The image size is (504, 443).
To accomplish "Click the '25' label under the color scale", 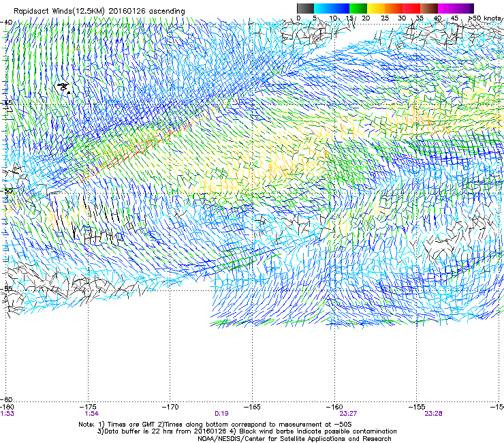I will [384, 18].
